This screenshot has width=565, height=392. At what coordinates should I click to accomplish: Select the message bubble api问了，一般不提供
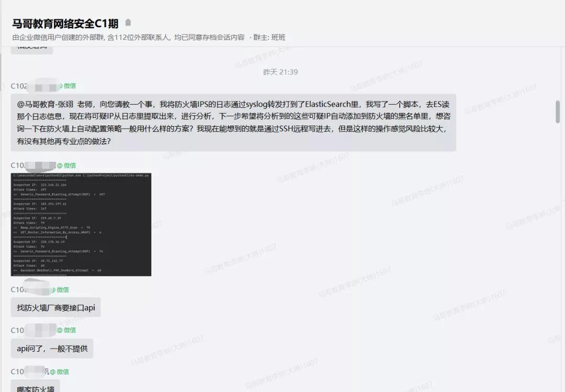coord(52,348)
